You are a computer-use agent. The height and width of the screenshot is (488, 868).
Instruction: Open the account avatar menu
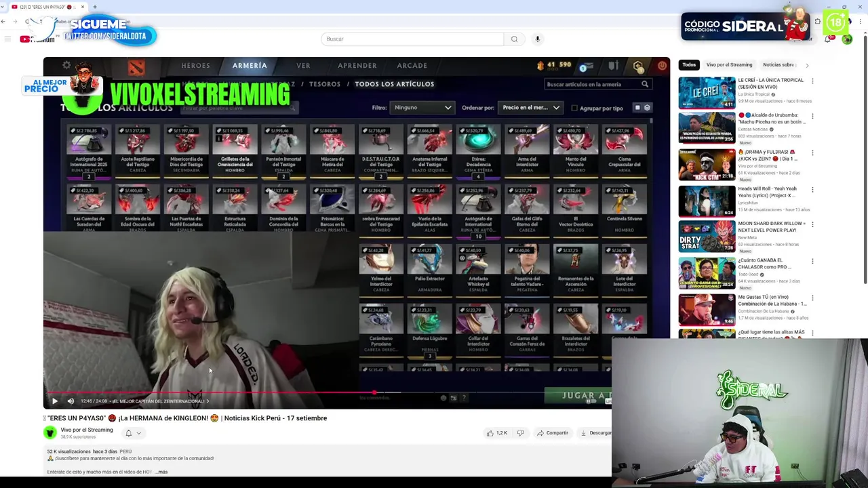pos(847,39)
